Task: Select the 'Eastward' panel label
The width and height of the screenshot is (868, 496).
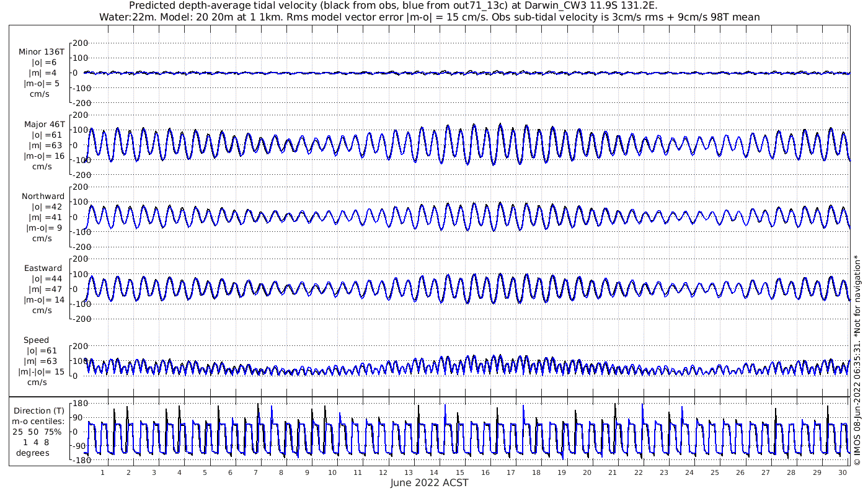Action: click(43, 268)
